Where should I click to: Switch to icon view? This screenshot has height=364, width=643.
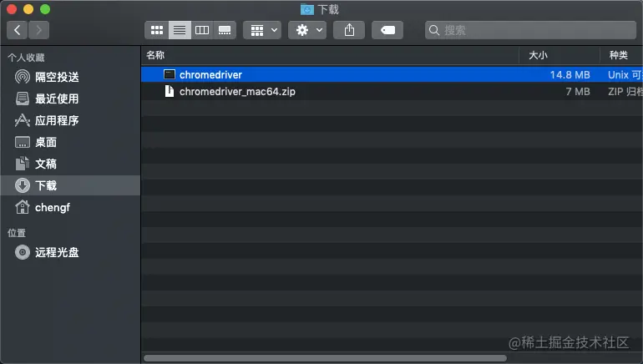(x=157, y=30)
